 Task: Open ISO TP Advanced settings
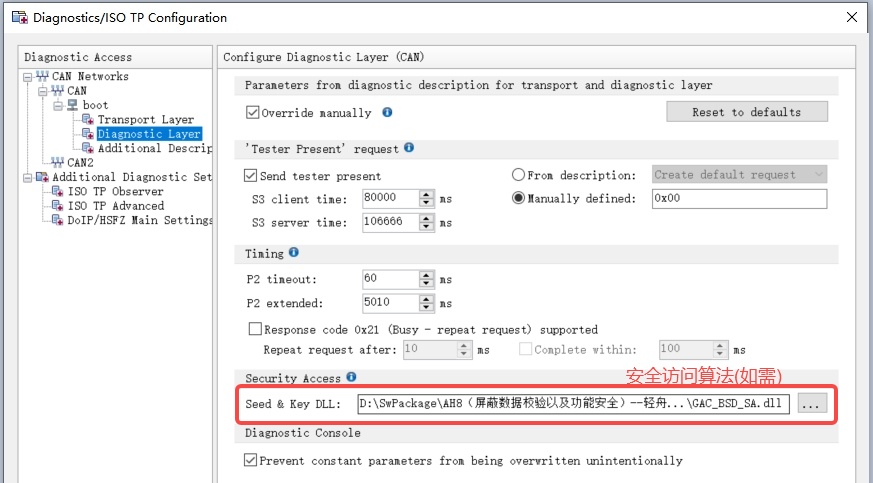(115, 206)
